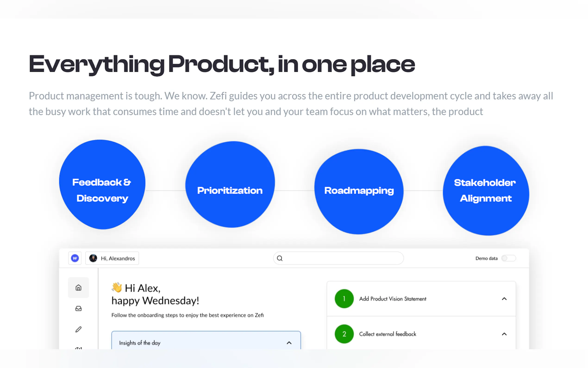Viewport: 588px width, 368px height.
Task: Click the Add Product Vision Statement label
Action: [x=393, y=299]
